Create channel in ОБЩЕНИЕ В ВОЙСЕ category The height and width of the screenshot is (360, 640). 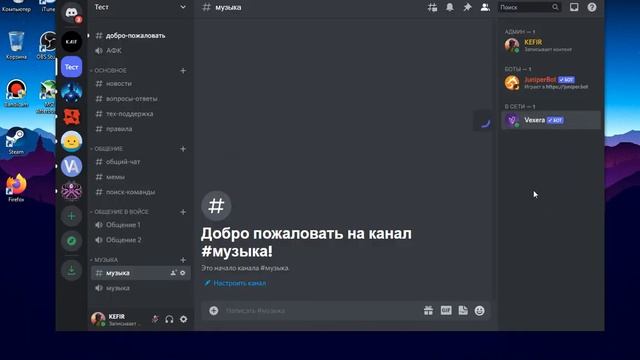[x=183, y=212]
